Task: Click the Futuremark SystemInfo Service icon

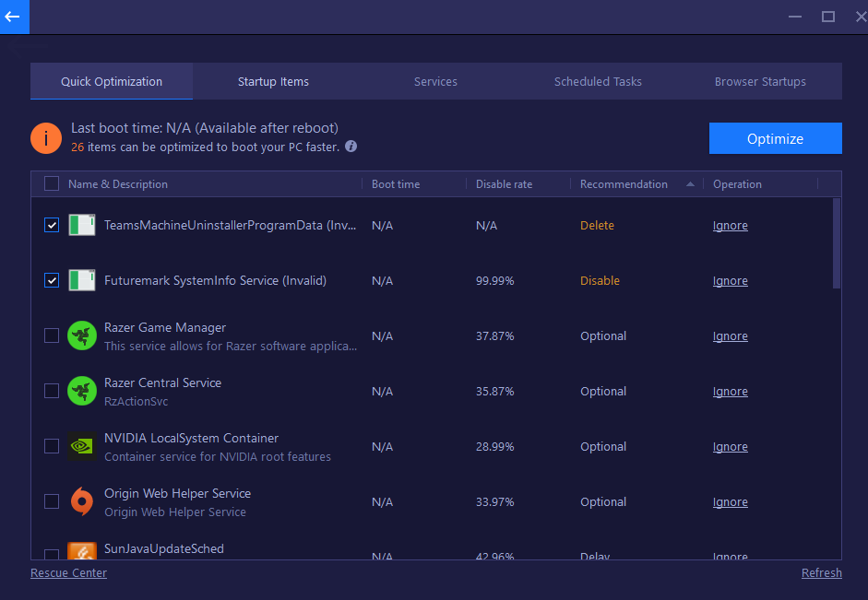Action: pyautogui.click(x=82, y=280)
